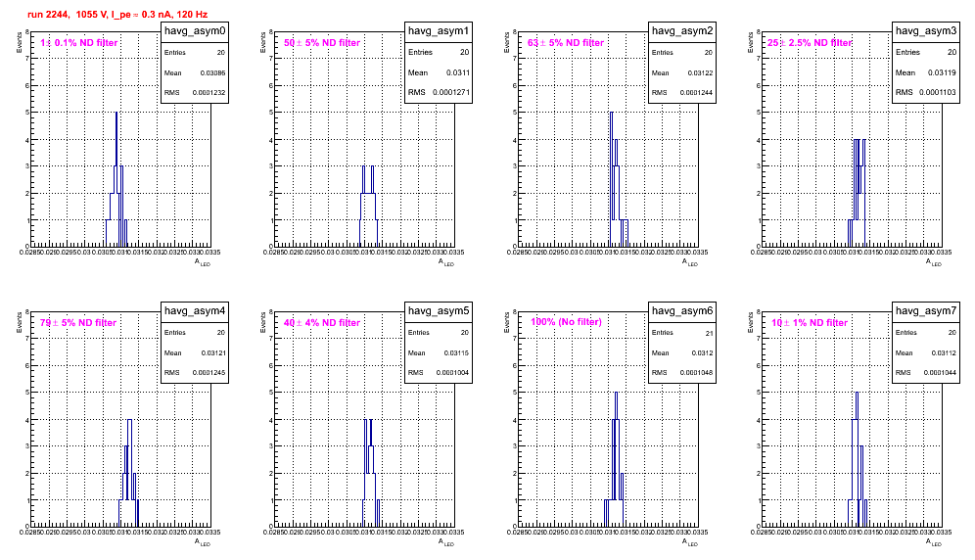Select the havg_asym0 stat box title
The image size is (975, 560).
195,30
